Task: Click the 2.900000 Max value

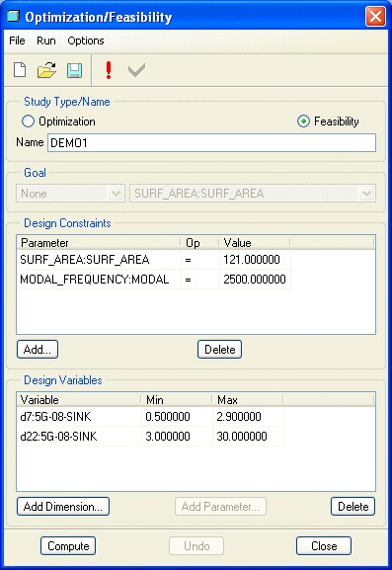Action: [239, 417]
